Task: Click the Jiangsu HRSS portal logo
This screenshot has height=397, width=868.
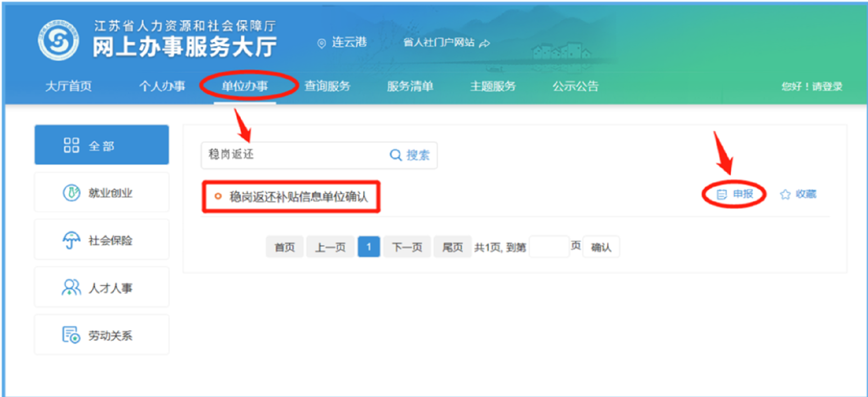Action: [x=58, y=40]
